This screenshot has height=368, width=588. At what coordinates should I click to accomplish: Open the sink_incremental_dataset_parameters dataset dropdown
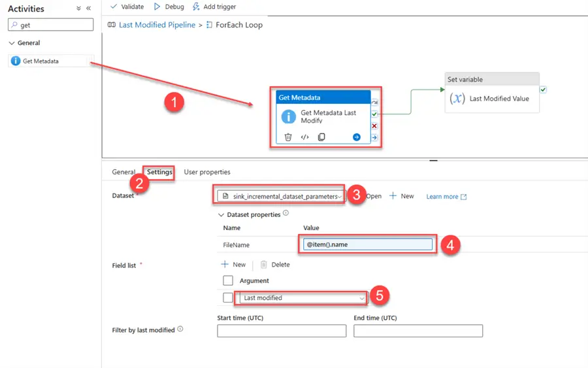[280, 196]
